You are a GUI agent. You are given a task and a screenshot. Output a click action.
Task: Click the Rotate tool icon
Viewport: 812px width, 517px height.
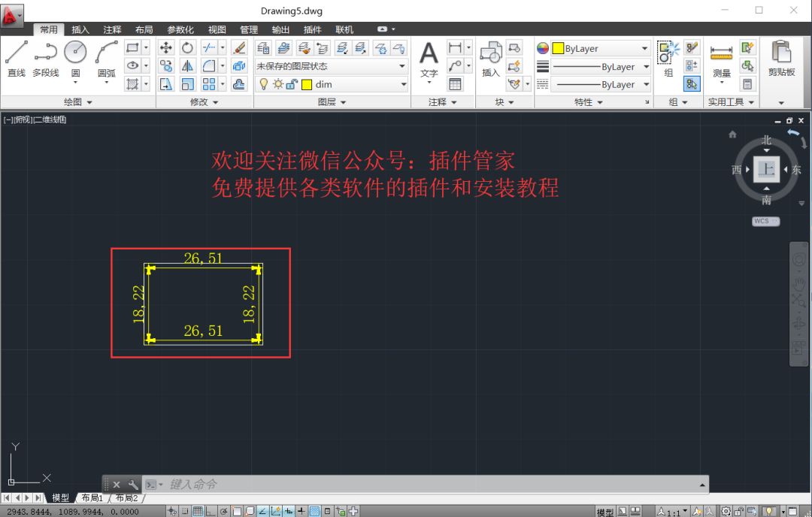coord(187,48)
